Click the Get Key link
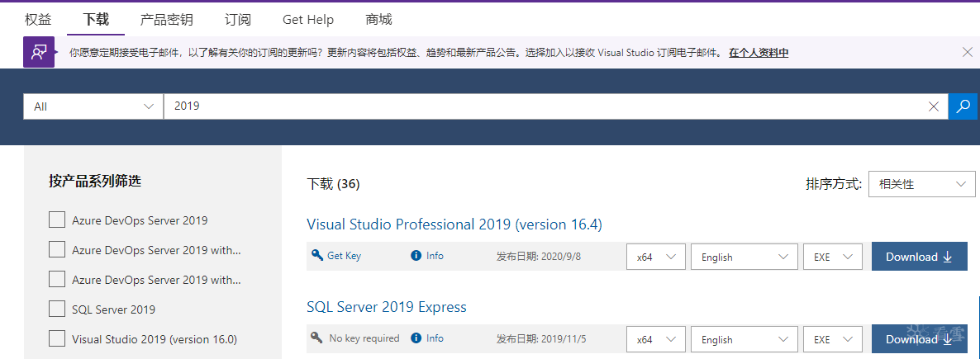980x359 pixels. coord(344,255)
